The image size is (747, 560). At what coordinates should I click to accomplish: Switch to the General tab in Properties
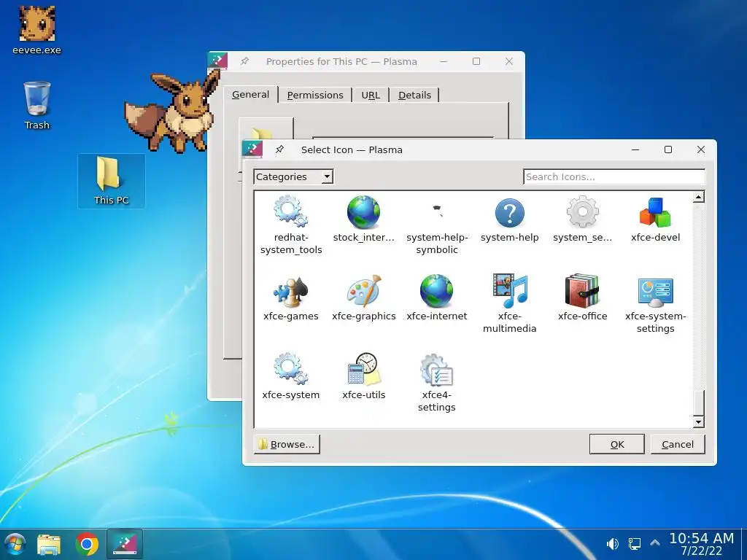click(x=250, y=95)
